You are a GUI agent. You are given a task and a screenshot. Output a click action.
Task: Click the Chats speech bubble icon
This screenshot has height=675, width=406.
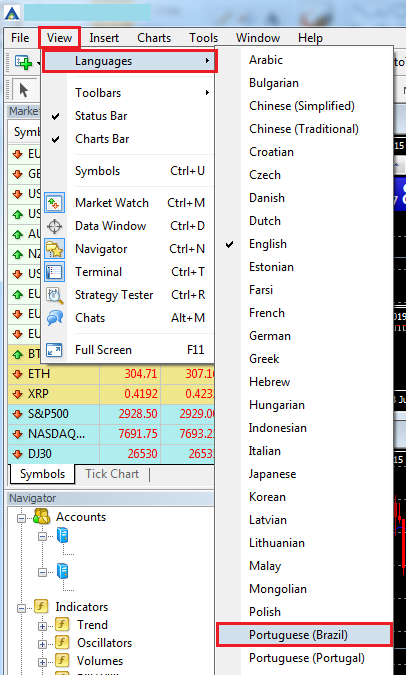(x=54, y=318)
